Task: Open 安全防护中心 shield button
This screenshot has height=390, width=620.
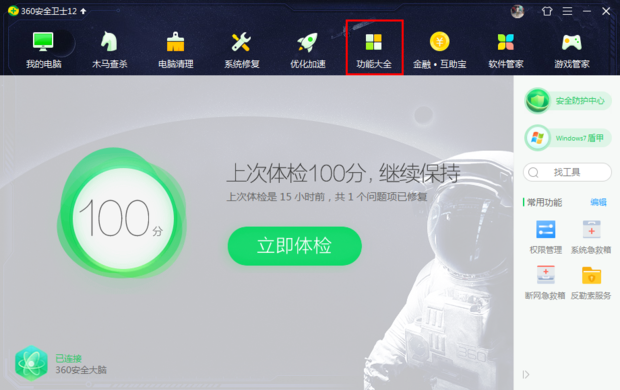Action: click(x=568, y=100)
